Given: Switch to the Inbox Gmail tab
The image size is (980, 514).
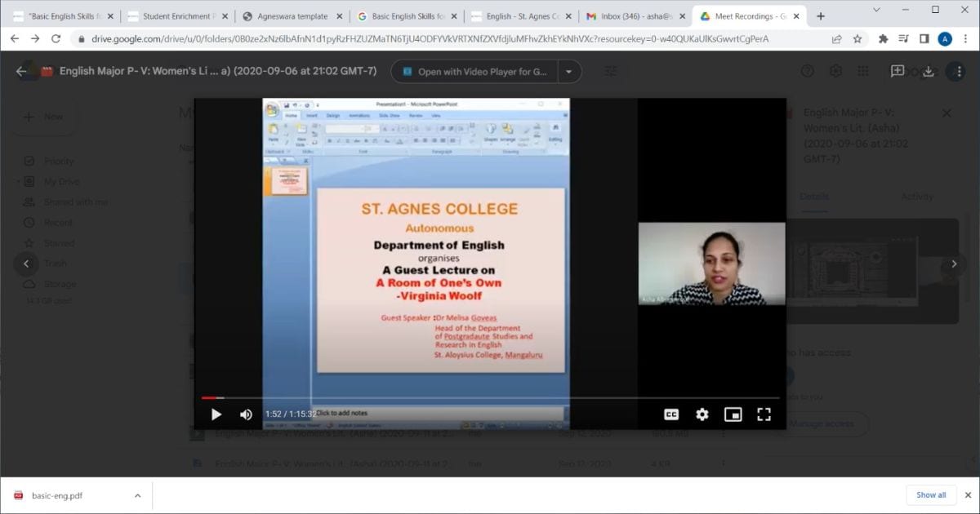Looking at the screenshot, I should (634, 16).
